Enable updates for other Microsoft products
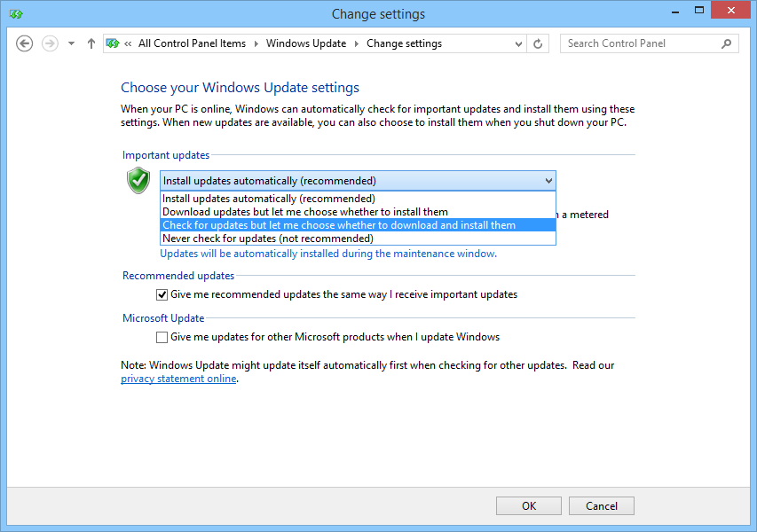The height and width of the screenshot is (532, 757). (x=162, y=337)
